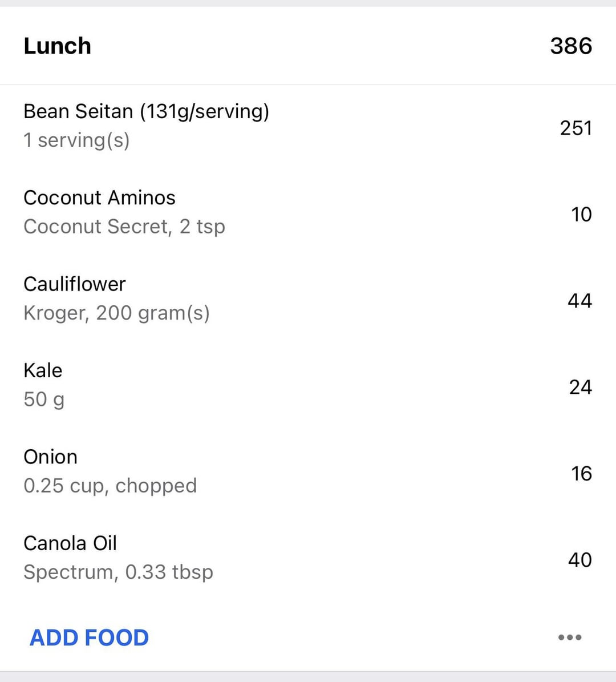Click the 251 calorie value for Bean Seitan
Screen dimensions: 616x682
pyautogui.click(x=576, y=128)
